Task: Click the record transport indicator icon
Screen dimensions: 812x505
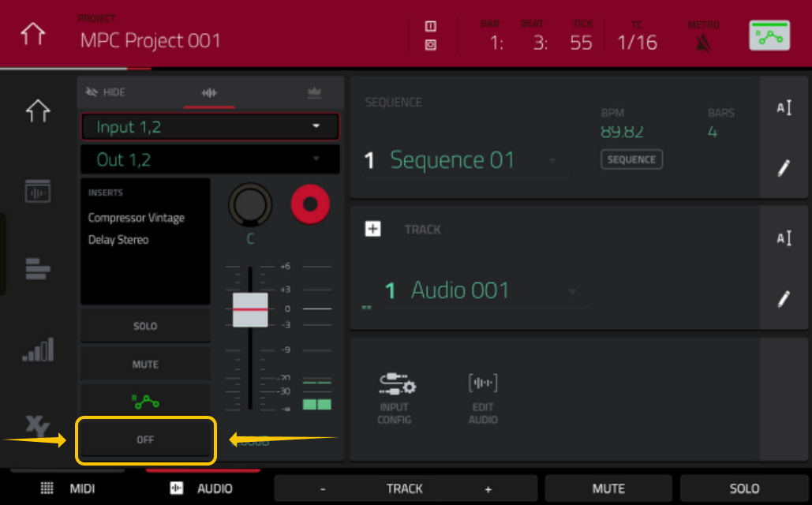Action: coord(430,45)
